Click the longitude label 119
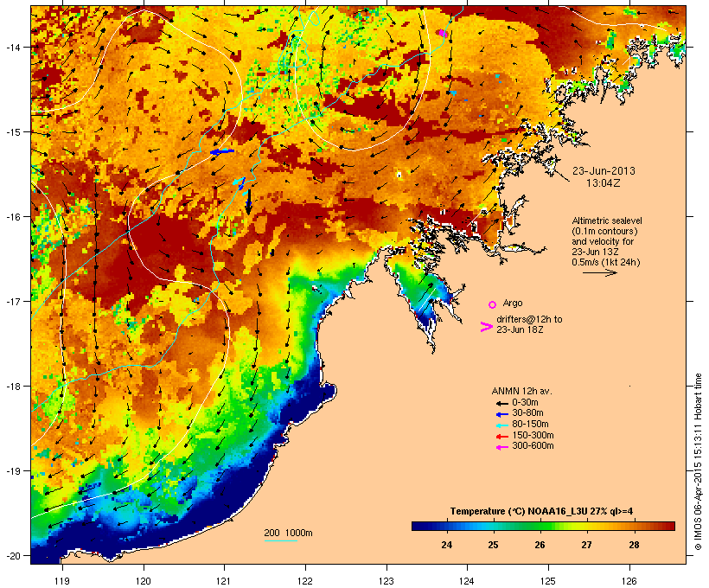Screen dimensions: 709x588 click(x=62, y=581)
